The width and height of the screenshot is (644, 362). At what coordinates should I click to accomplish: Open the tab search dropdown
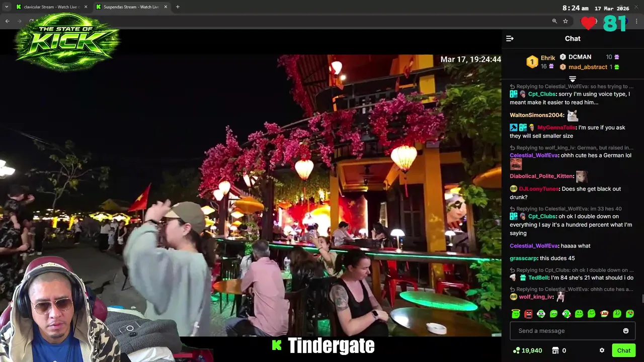point(7,7)
